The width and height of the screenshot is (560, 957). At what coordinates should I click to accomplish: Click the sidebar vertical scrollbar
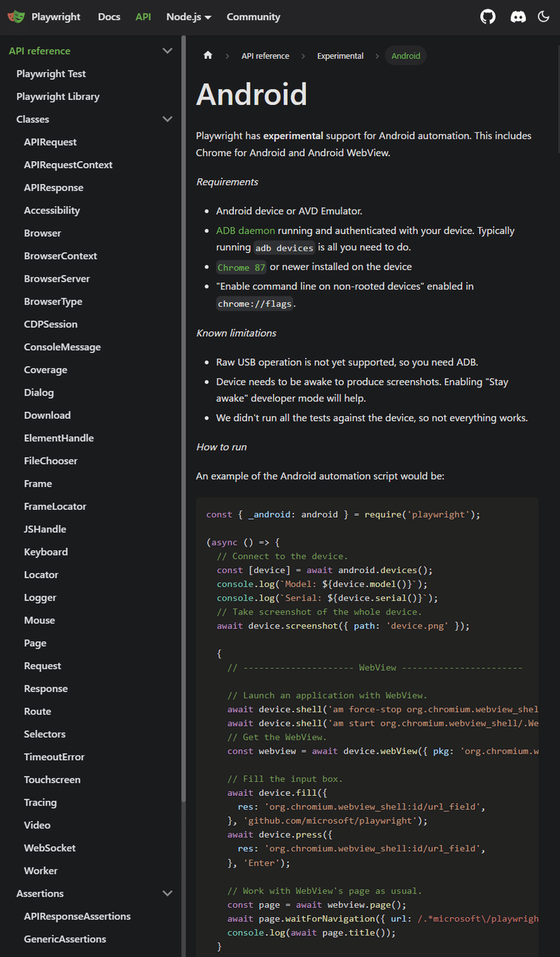(x=184, y=420)
